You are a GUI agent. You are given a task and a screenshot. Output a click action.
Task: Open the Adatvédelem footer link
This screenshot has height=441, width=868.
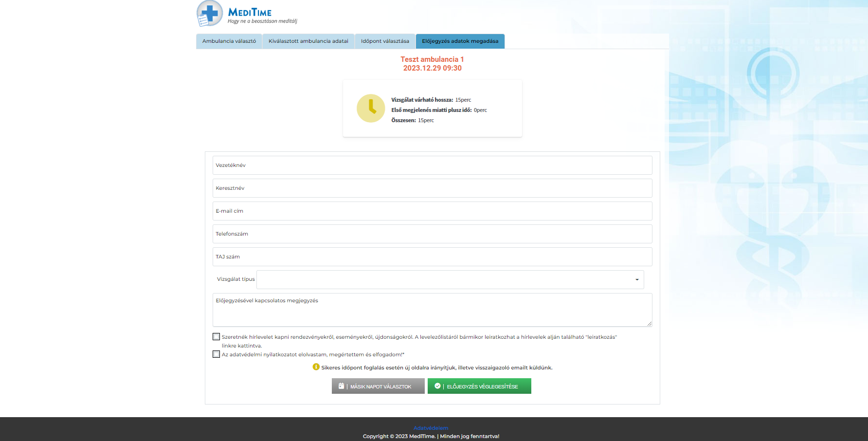pyautogui.click(x=431, y=428)
